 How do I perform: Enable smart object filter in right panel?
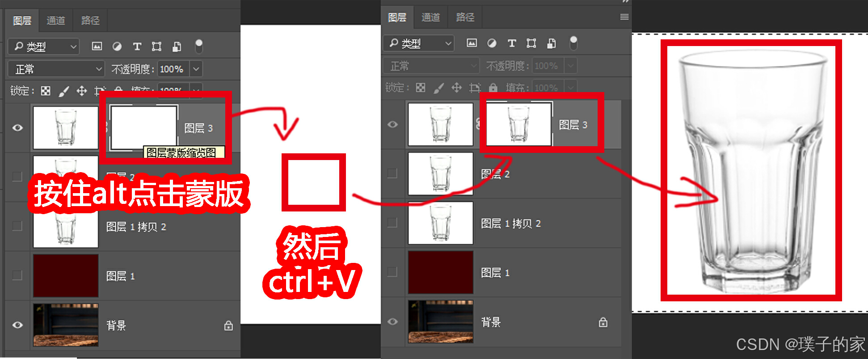tap(552, 43)
